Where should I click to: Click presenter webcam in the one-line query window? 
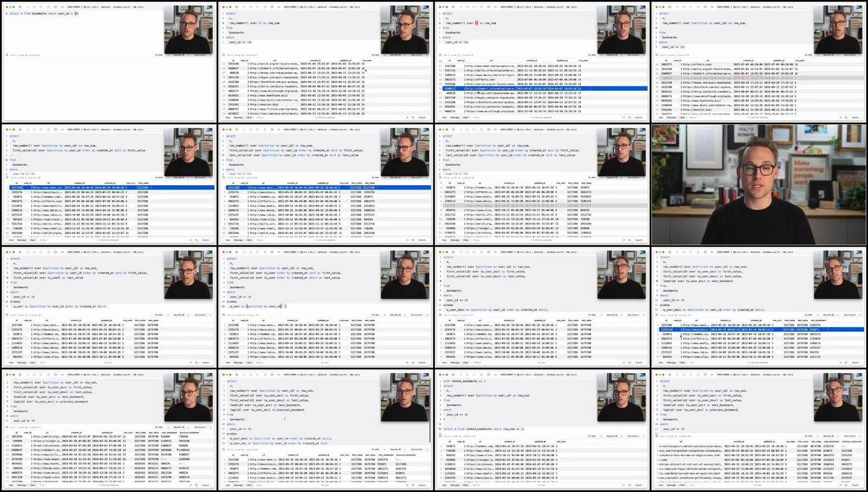click(189, 29)
